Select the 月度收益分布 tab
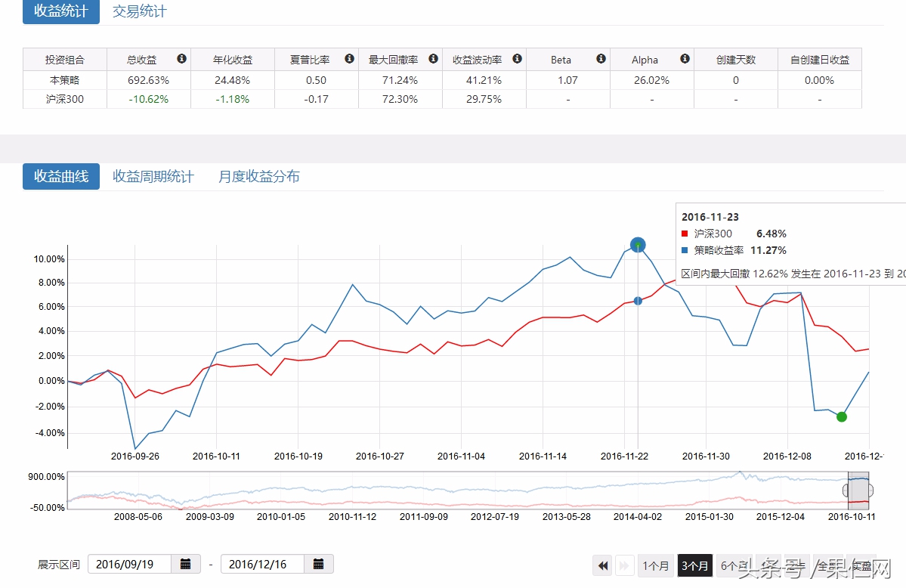The height and width of the screenshot is (588, 906). click(259, 176)
